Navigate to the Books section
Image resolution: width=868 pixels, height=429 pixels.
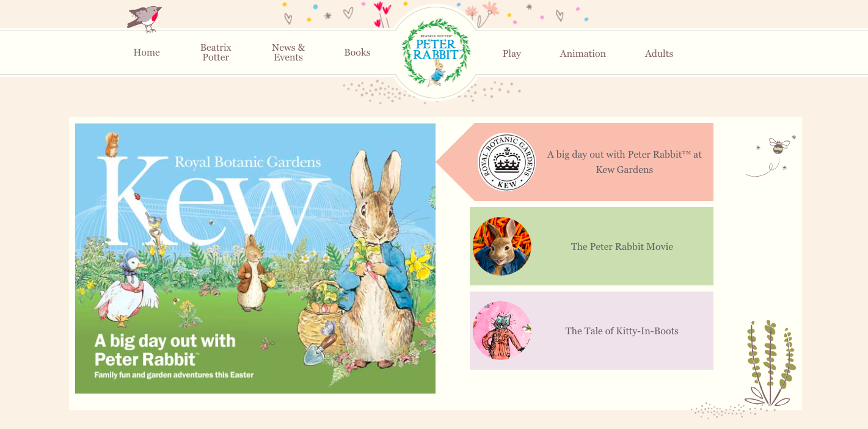click(357, 53)
